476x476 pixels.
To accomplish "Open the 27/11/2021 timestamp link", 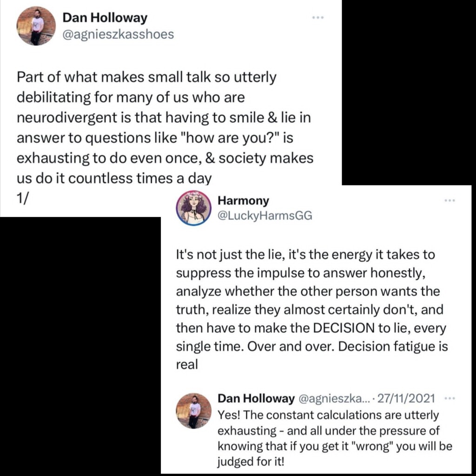I will point(406,398).
